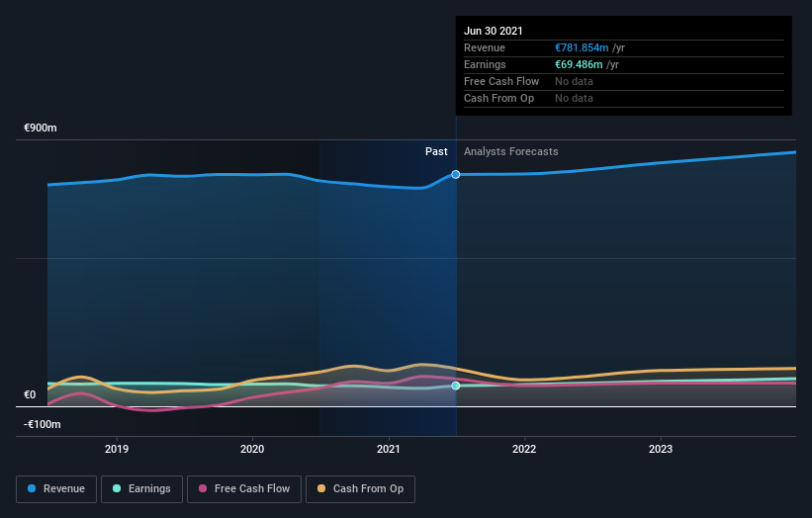Click the 2021 x-axis label
The image size is (812, 518).
tap(389, 449)
